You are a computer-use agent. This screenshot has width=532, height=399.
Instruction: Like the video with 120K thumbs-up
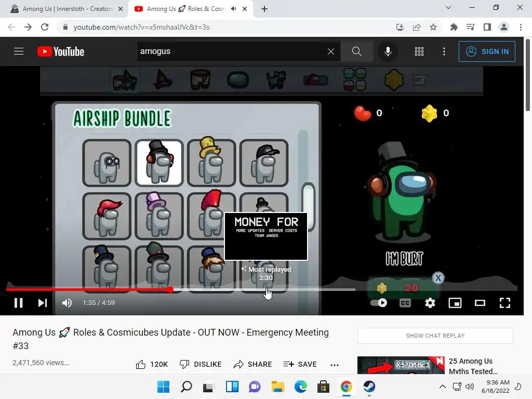click(152, 364)
